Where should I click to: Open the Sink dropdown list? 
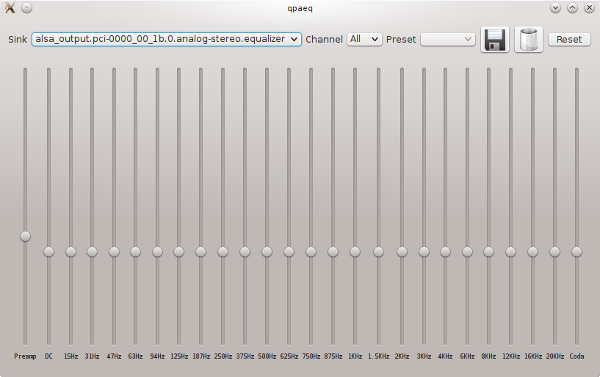(166, 39)
